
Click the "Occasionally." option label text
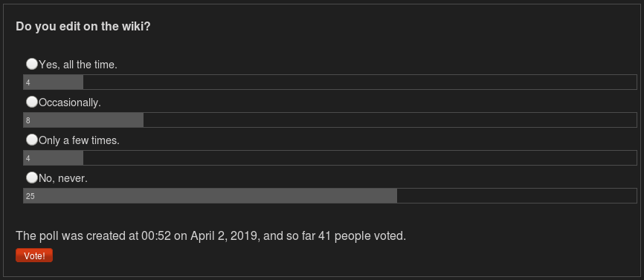tap(70, 102)
